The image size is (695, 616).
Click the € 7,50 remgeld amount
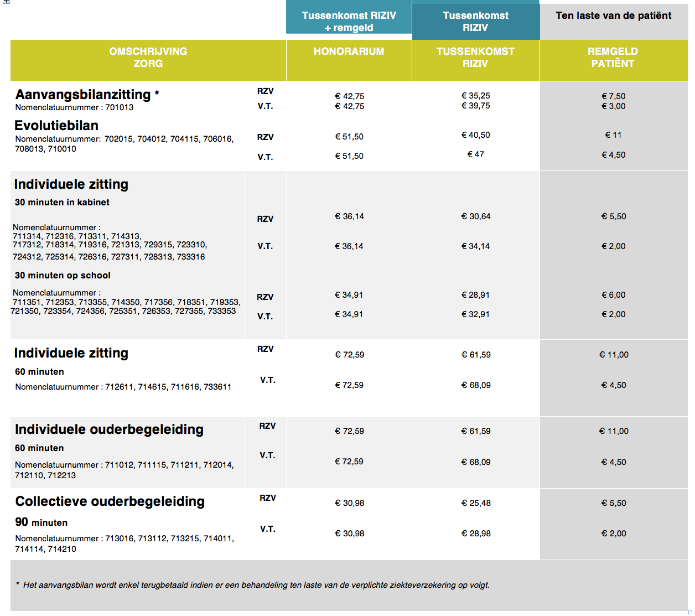pos(613,96)
